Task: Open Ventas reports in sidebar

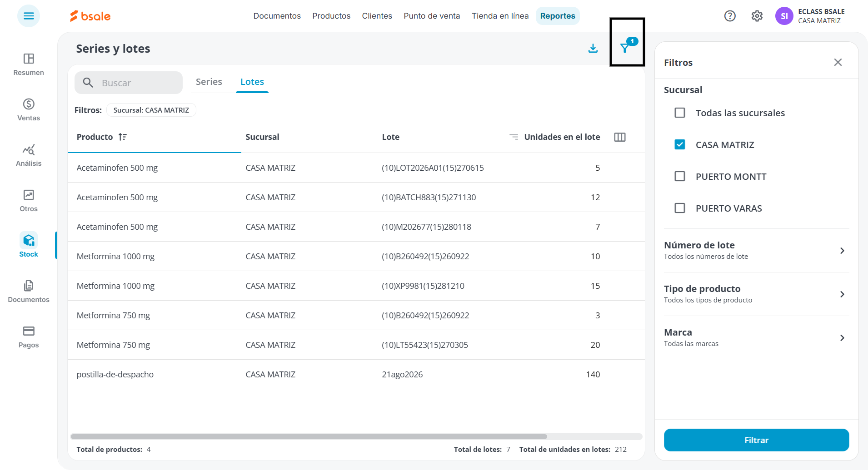Action: pos(29,110)
